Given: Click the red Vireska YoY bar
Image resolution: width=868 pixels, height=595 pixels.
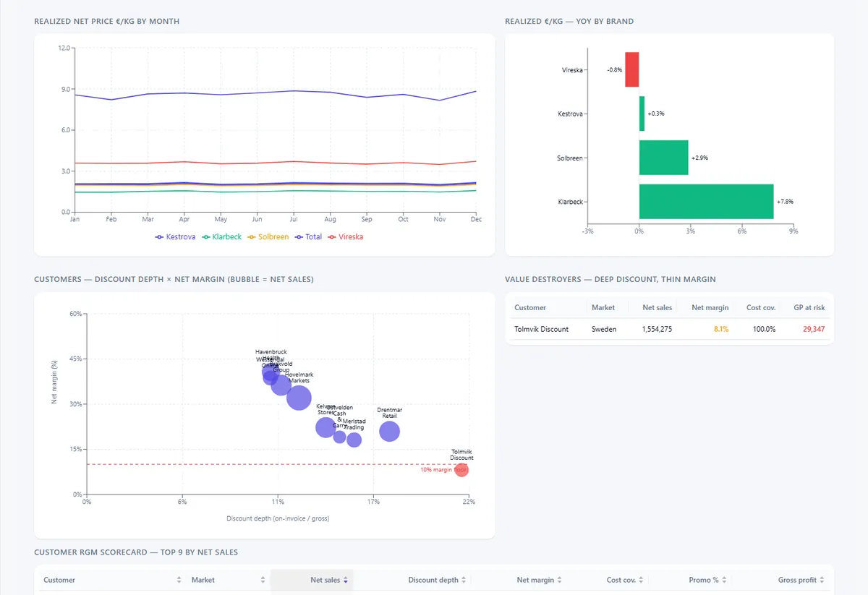Looking at the screenshot, I should pos(632,69).
